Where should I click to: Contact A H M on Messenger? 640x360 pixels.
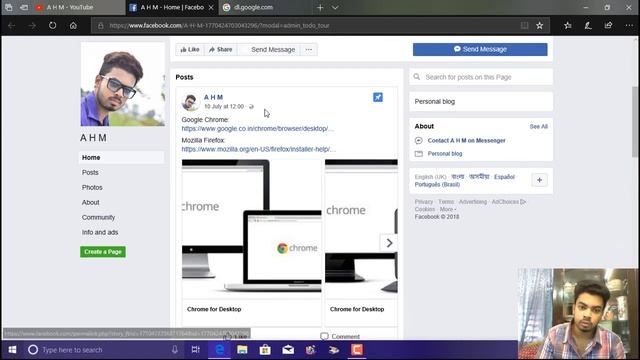(x=467, y=140)
